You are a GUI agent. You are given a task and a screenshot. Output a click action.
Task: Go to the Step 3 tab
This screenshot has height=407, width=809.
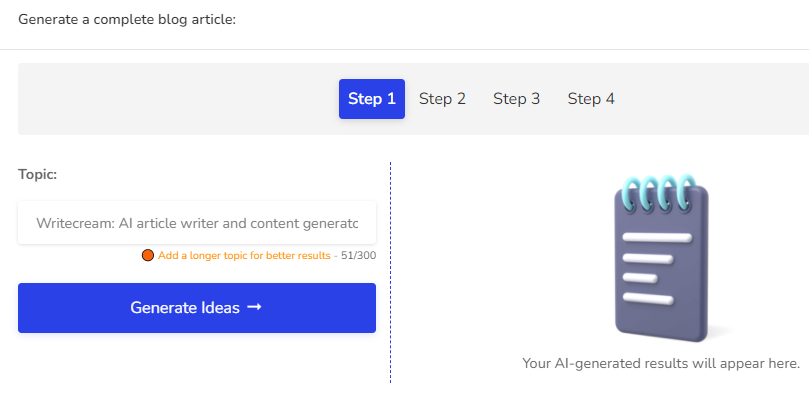point(516,99)
